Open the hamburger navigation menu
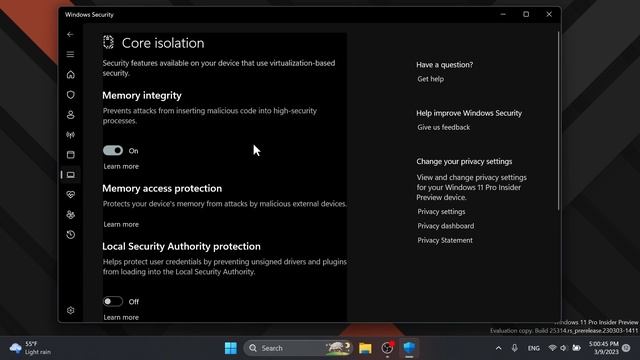Screen dimensions: 640x360 point(70,54)
